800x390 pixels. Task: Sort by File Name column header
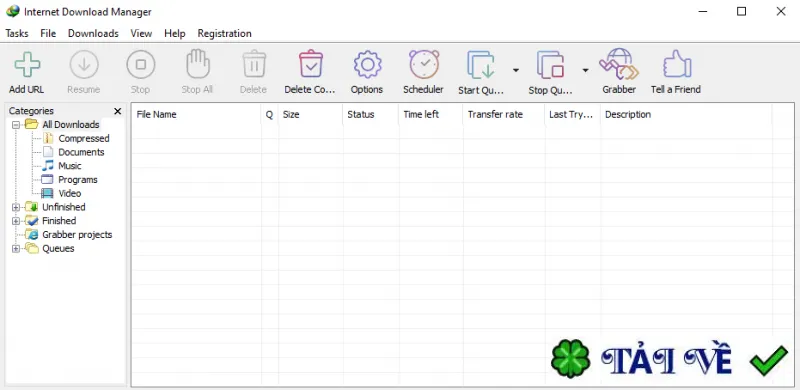click(x=197, y=114)
